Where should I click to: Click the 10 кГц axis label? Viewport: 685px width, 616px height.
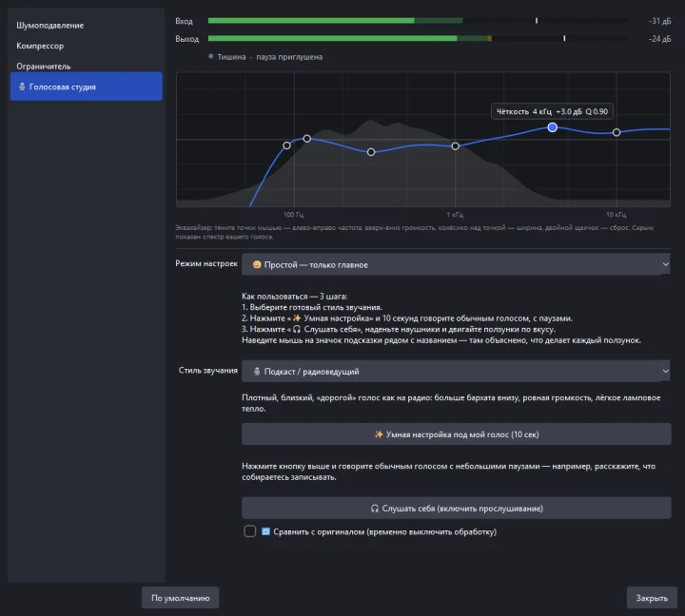[616, 214]
